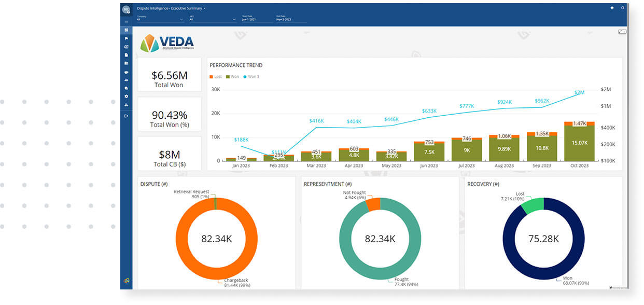
Task: Toggle the Lost series in chart legend
Action: (x=215, y=77)
